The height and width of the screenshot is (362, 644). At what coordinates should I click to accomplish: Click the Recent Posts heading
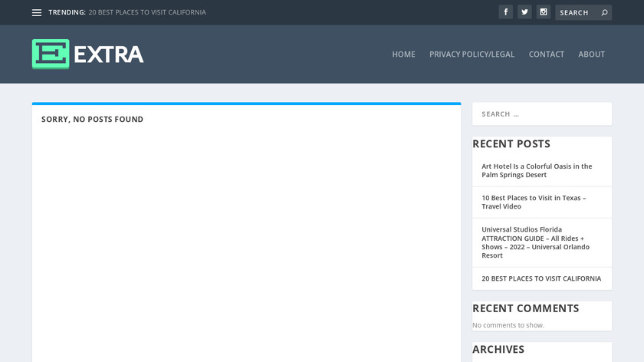511,144
